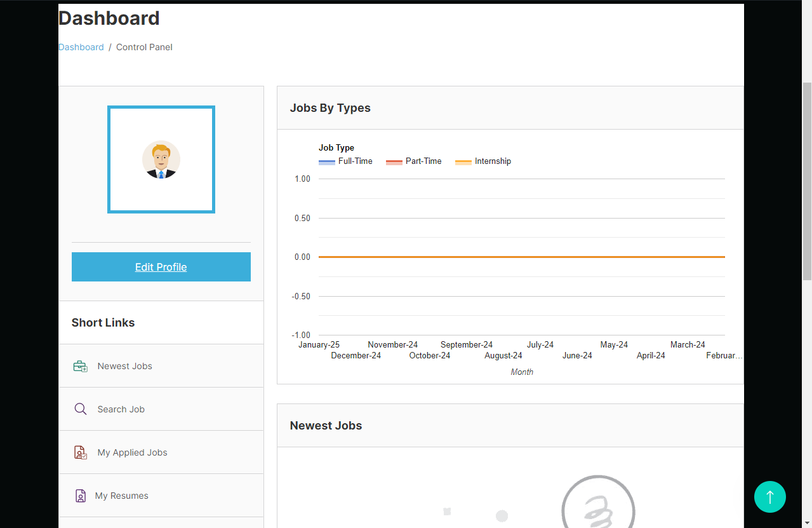Go to the Search Job link
The width and height of the screenshot is (812, 528).
(121, 409)
